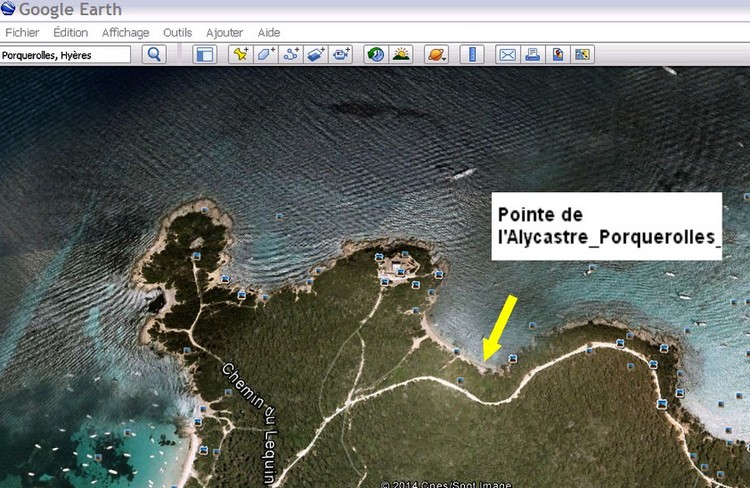Click the search field containing Porquerolles, Hyères

pos(66,55)
